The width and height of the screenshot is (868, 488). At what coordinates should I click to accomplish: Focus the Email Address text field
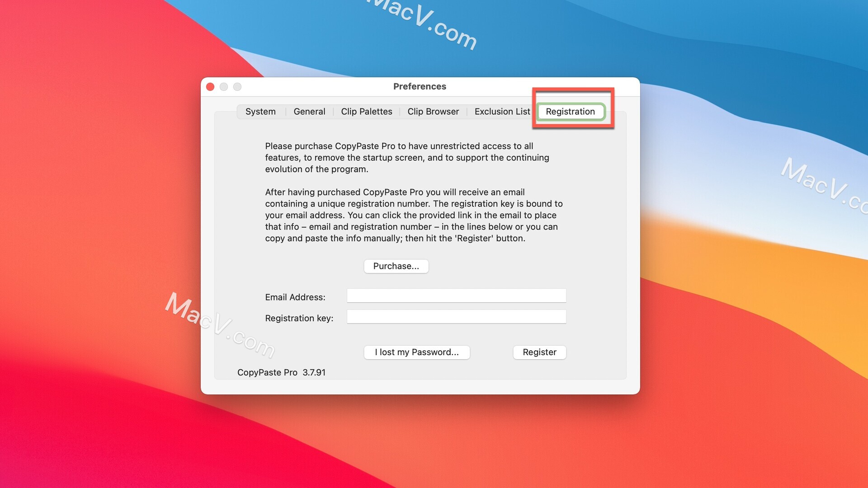(x=456, y=296)
